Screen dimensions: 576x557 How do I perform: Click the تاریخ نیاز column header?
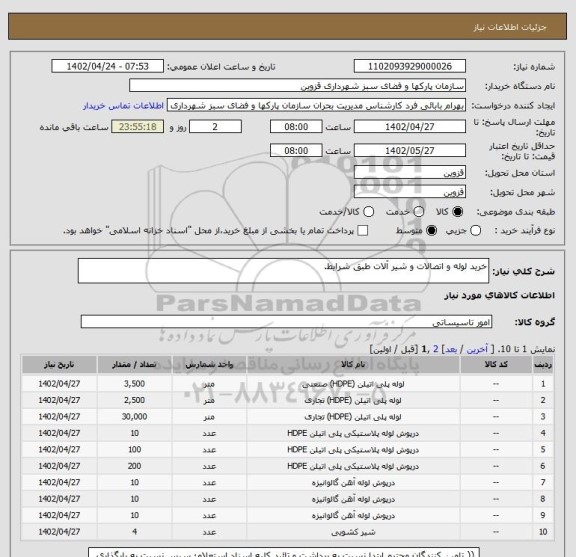pos(59,365)
